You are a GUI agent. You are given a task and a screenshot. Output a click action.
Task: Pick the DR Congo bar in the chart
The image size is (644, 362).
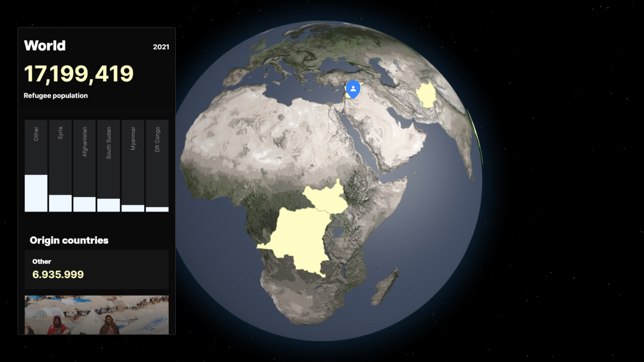coord(157,166)
